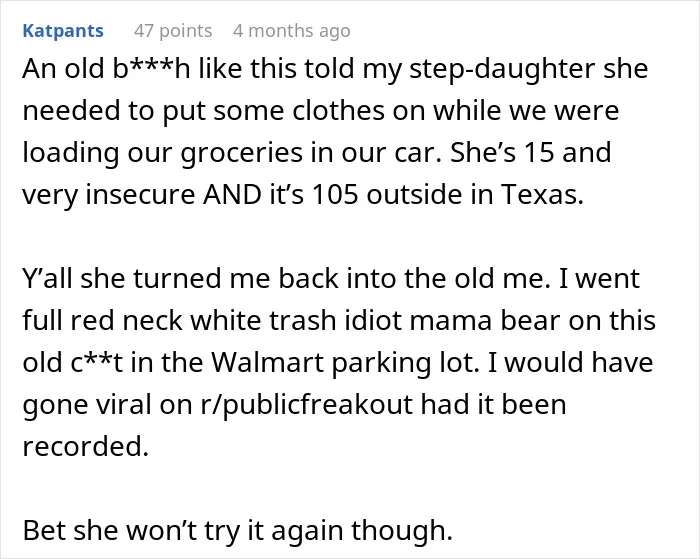Open the Katpants user profile link
The height and width of the screenshot is (559, 700).
pos(63,31)
